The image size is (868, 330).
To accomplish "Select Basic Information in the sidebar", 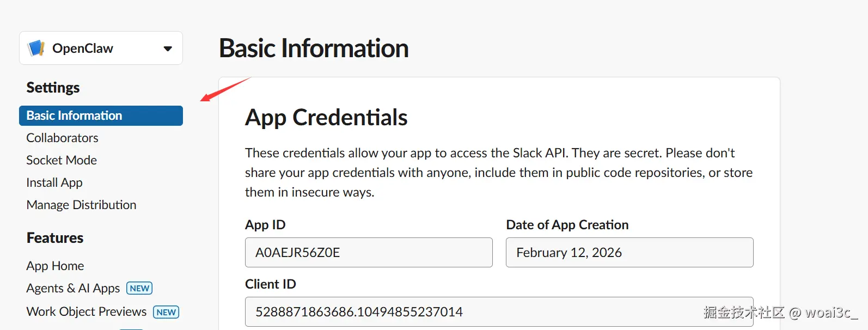I will (x=75, y=116).
